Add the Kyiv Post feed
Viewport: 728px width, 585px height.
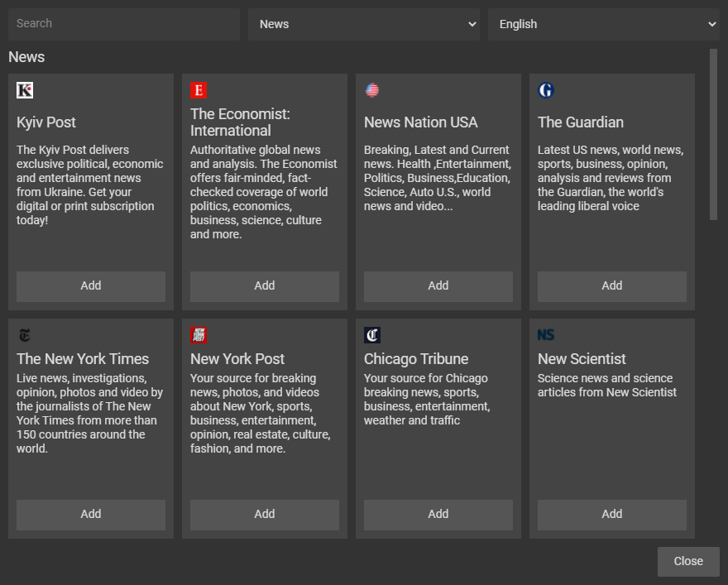pos(91,286)
